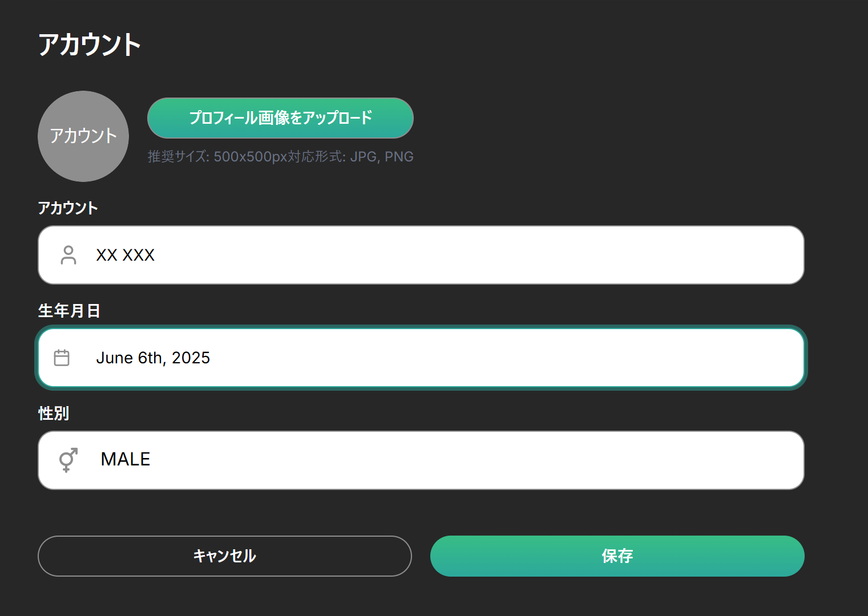The width and height of the screenshot is (868, 616).
Task: Select the June 6th, 2025 date value
Action: (x=153, y=358)
